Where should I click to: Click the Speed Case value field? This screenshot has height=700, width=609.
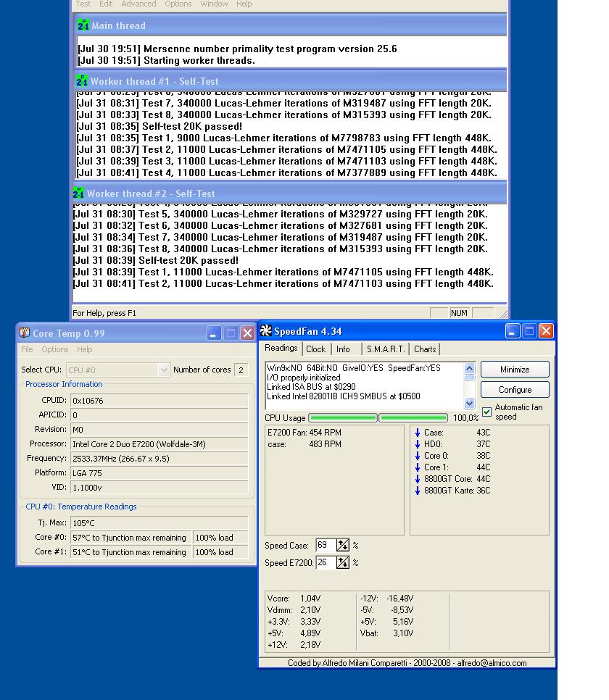click(x=326, y=545)
